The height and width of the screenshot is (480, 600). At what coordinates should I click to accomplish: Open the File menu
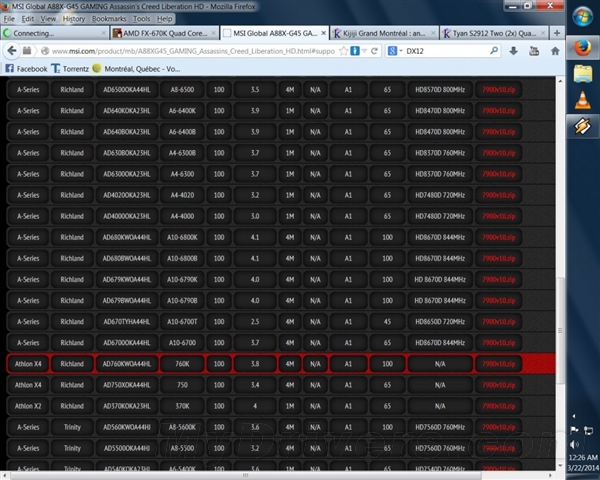pyautogui.click(x=9, y=19)
